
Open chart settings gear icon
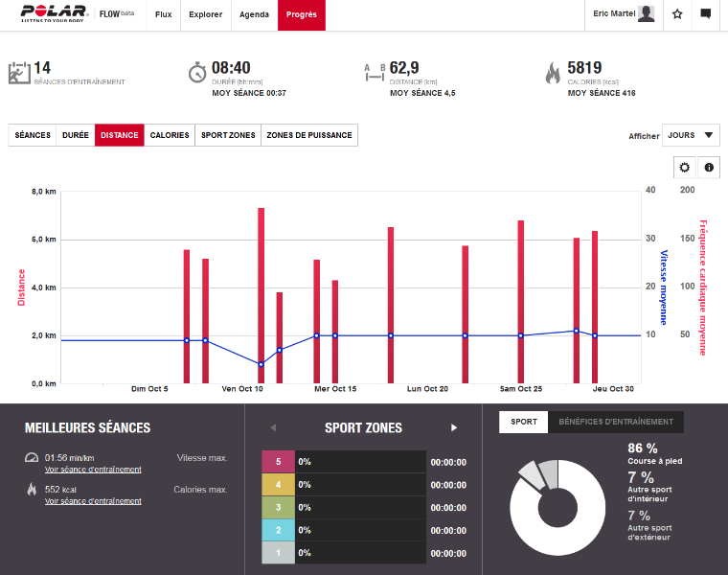pyautogui.click(x=684, y=168)
